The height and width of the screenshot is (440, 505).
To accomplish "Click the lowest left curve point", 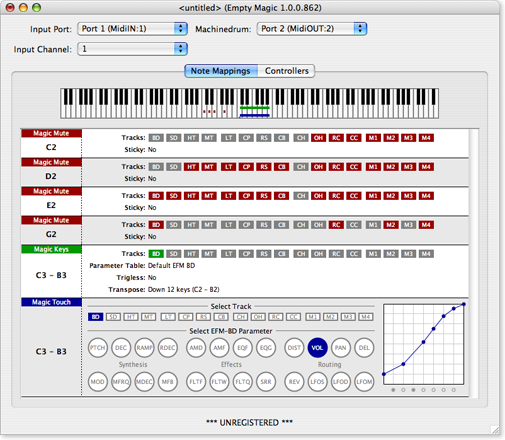I will click(384, 374).
